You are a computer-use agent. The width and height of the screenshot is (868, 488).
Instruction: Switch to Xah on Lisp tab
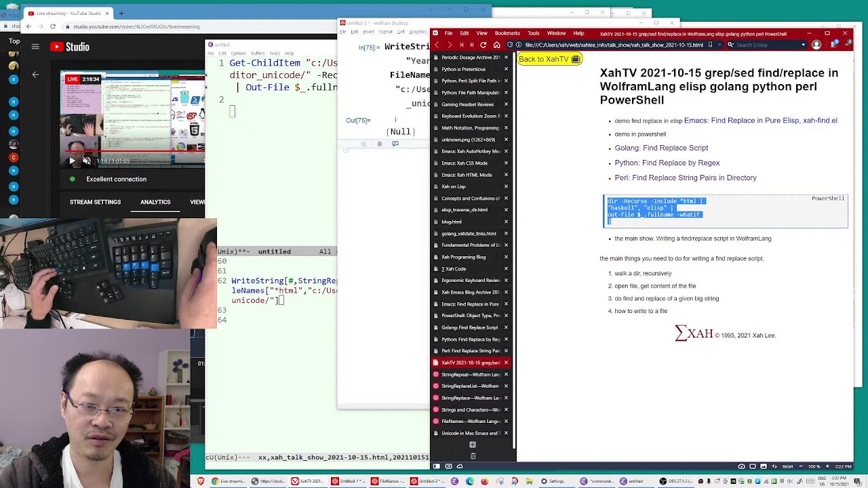pyautogui.click(x=471, y=186)
